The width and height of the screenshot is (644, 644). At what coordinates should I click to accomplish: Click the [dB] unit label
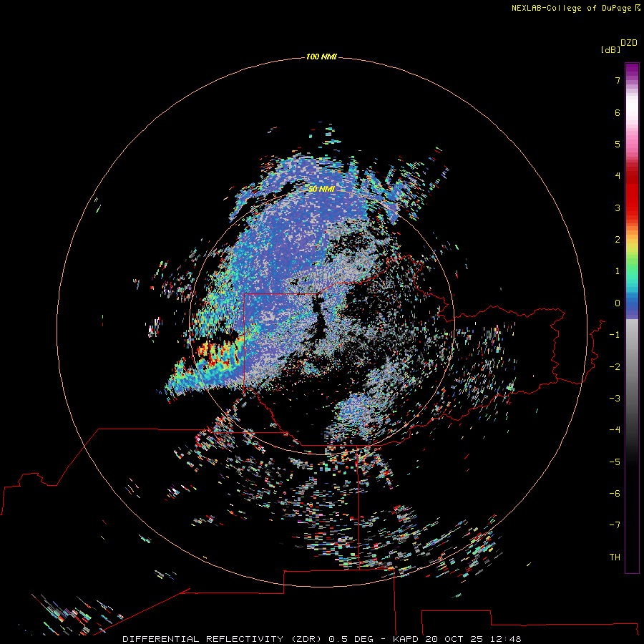coord(610,50)
